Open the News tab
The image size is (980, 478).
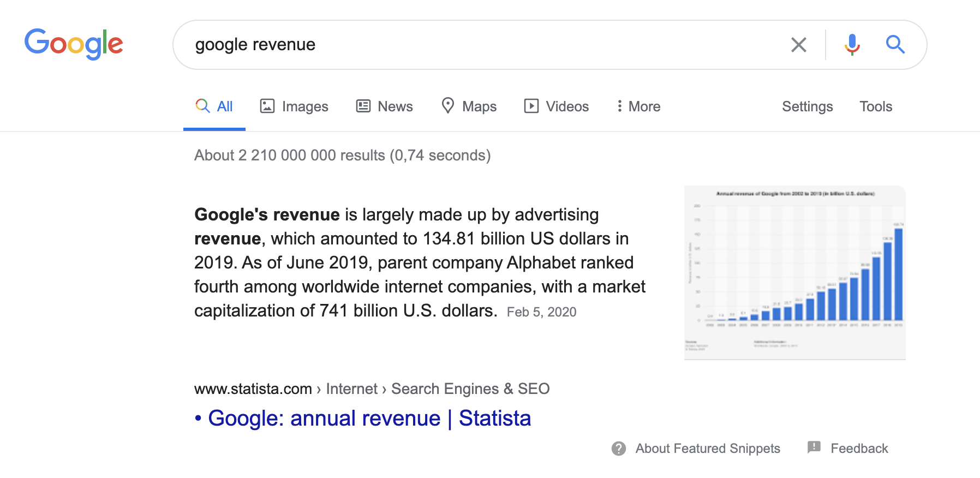(385, 106)
